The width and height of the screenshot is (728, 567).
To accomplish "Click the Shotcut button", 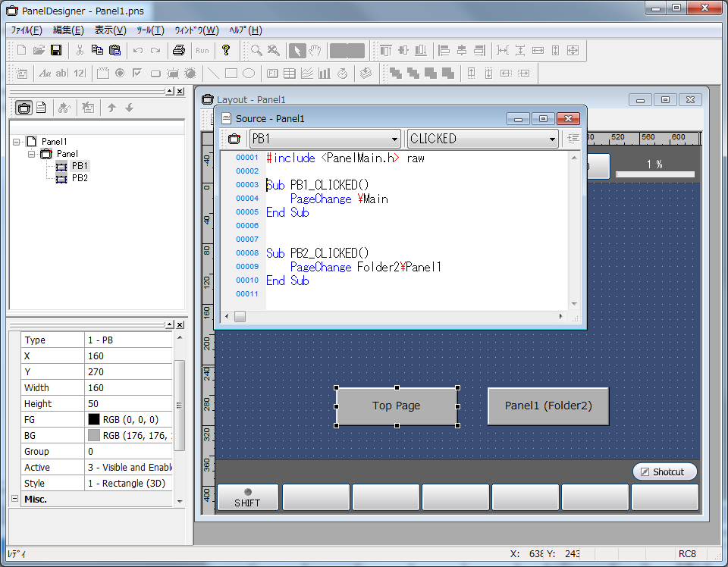I will pos(664,471).
